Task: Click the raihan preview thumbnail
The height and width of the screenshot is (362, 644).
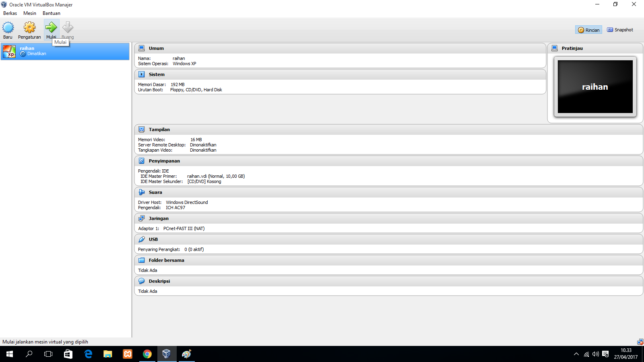Action: point(595,87)
